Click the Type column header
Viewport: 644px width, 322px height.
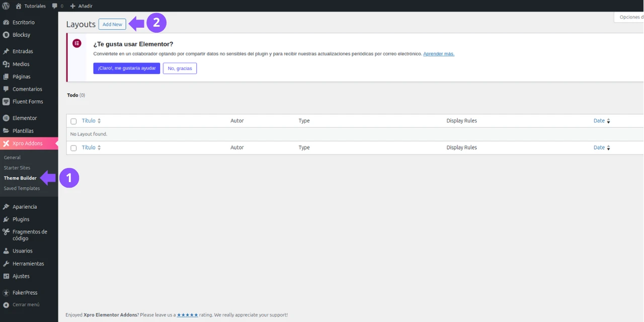(304, 121)
